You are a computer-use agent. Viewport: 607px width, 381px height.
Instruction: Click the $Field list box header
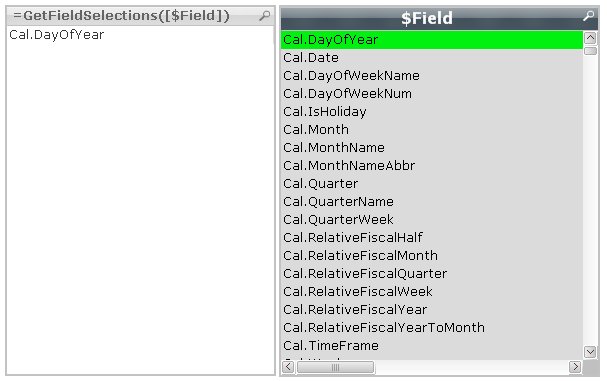(427, 18)
